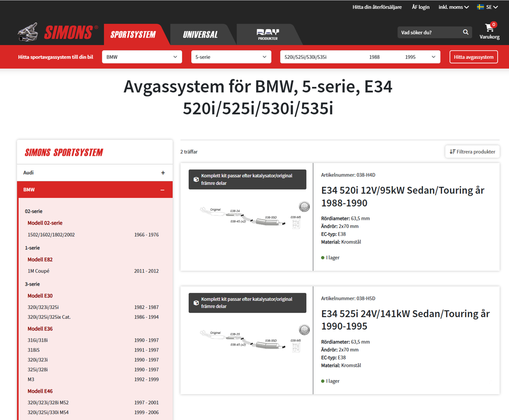Open the 038-H4D exhaust diagram thumbnail

tap(250, 218)
